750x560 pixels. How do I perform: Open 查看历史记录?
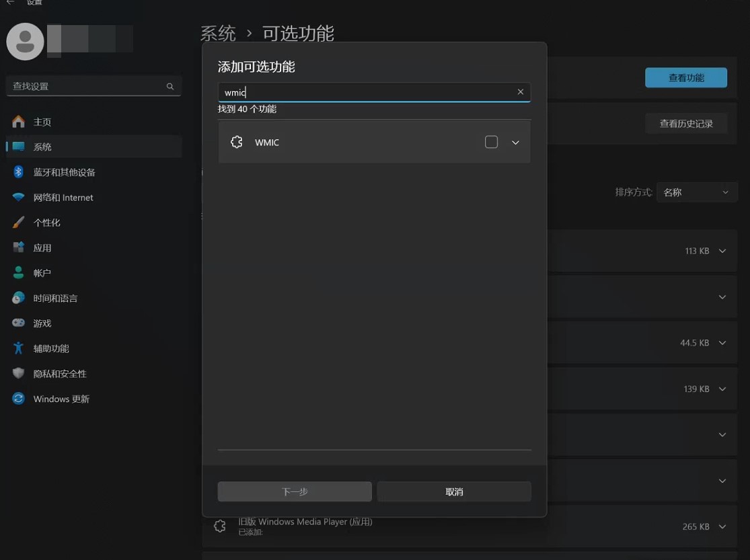pos(686,124)
